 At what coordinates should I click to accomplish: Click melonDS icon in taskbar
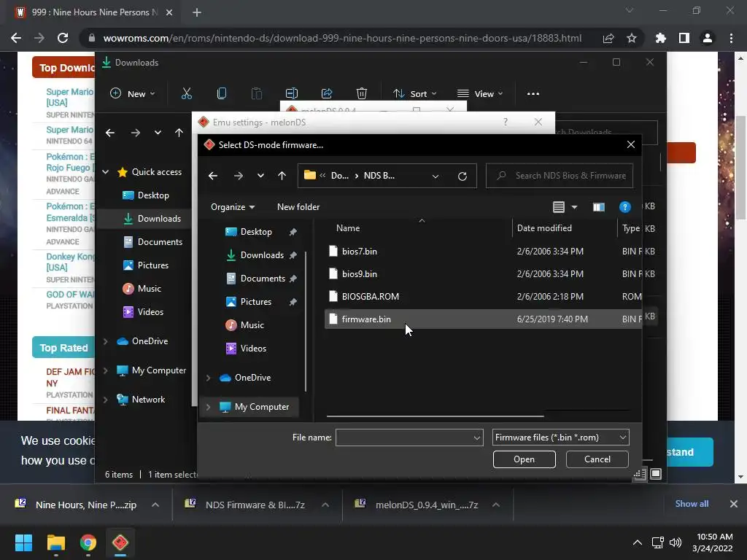click(x=120, y=542)
